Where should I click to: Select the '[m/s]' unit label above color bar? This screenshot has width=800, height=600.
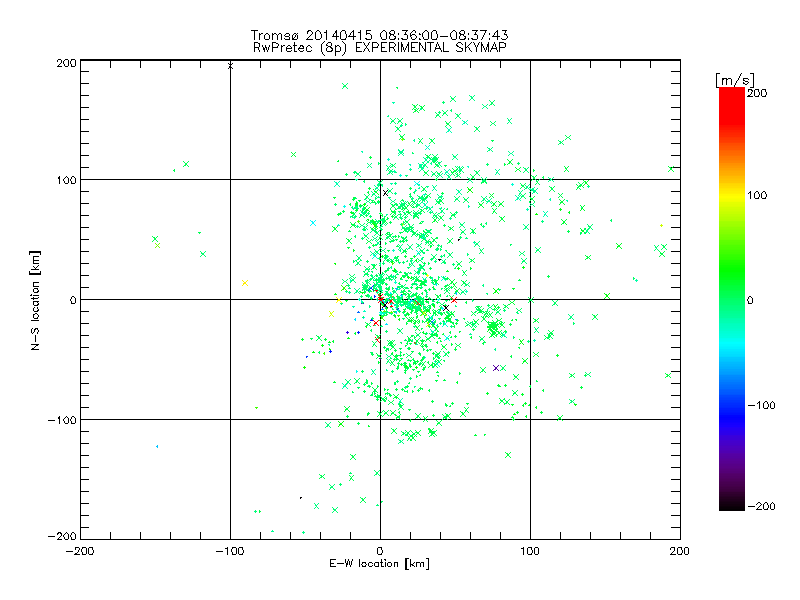tap(734, 80)
